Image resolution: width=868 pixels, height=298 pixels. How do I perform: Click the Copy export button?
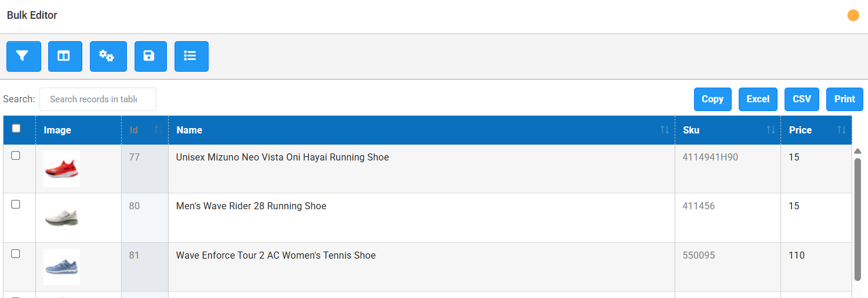pos(713,99)
